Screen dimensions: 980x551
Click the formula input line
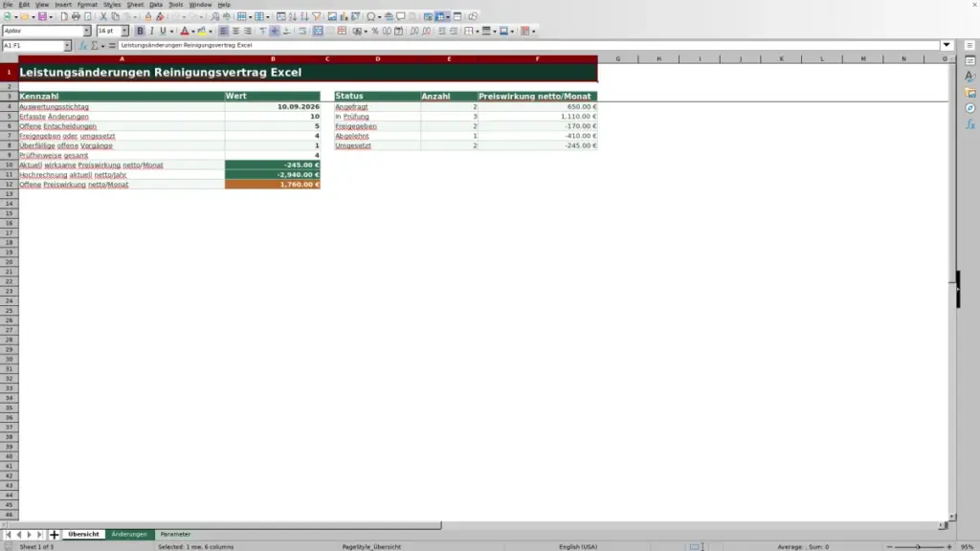pos(528,46)
